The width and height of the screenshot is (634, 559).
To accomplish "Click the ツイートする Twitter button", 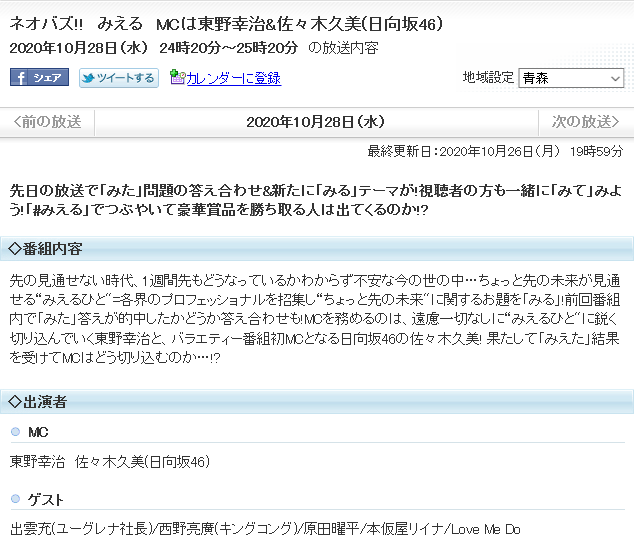I will pos(118,78).
